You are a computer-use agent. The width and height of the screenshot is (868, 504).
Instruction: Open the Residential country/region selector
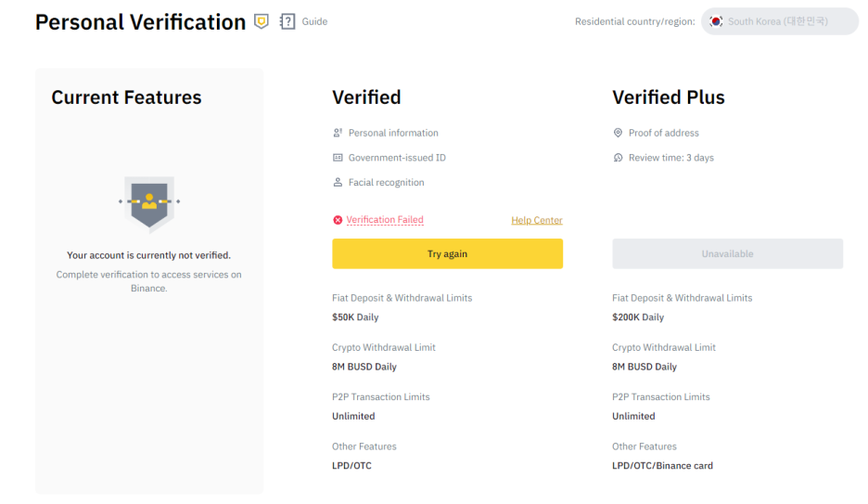779,21
